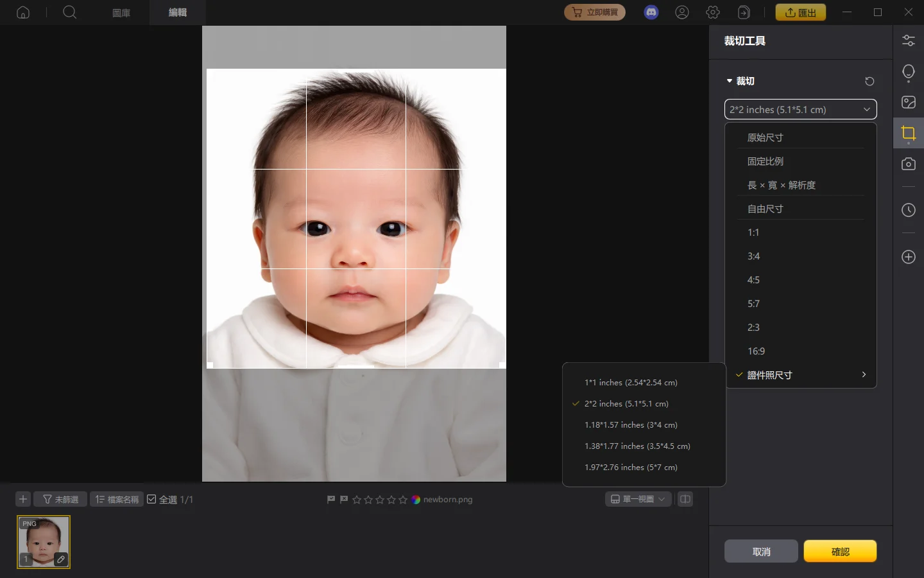This screenshot has height=578, width=924.
Task: Click the camera snapshot icon in sidebar
Action: 909,164
